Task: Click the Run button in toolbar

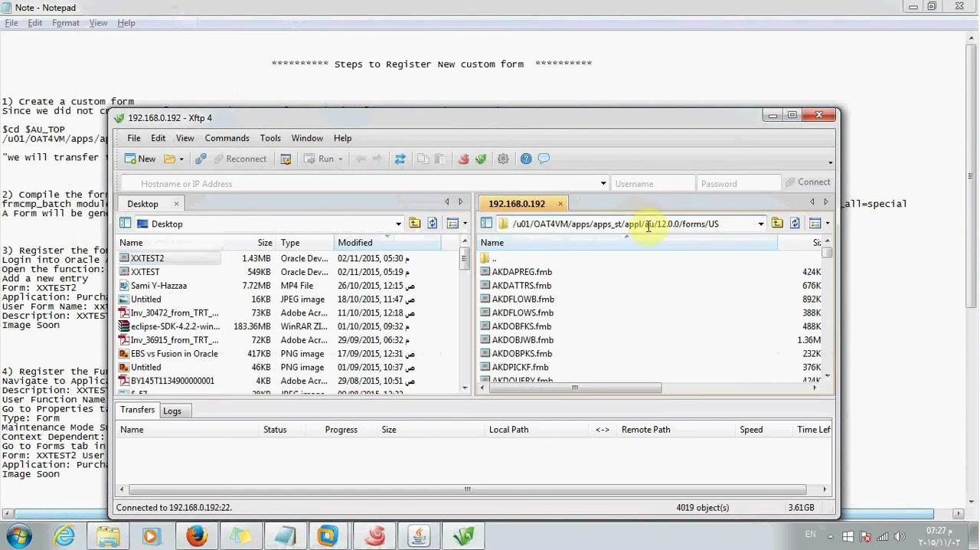Action: [x=319, y=159]
